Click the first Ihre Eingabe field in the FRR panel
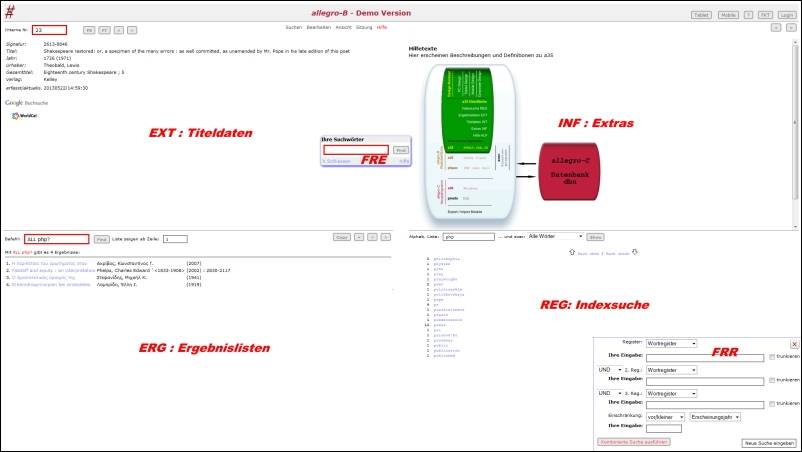Viewport: 802px width, 452px height. click(x=705, y=358)
